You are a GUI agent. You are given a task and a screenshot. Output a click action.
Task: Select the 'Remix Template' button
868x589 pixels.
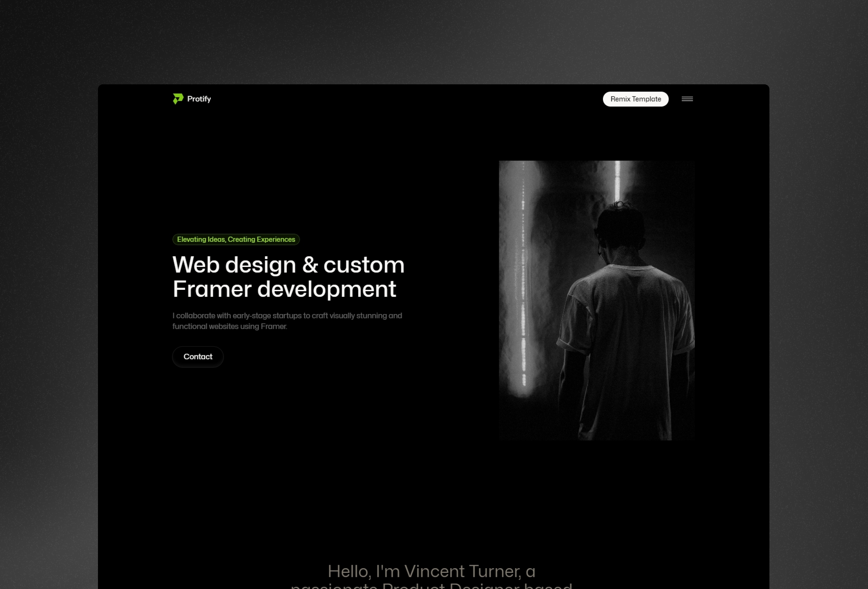tap(635, 99)
